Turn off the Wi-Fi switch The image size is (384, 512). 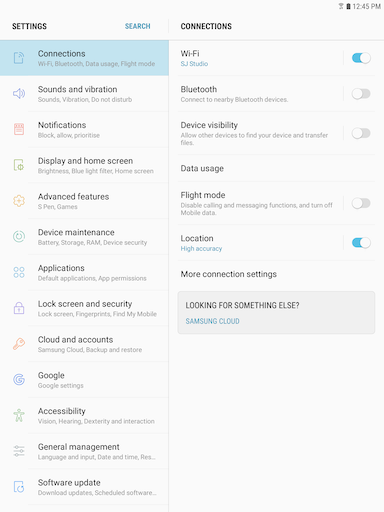(x=361, y=58)
